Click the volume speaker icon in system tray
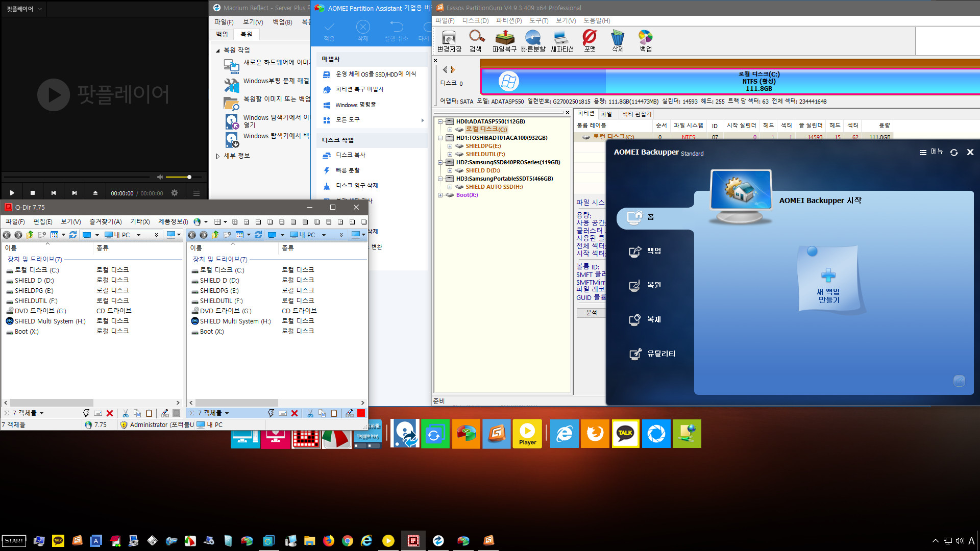Image resolution: width=980 pixels, height=551 pixels. click(959, 541)
